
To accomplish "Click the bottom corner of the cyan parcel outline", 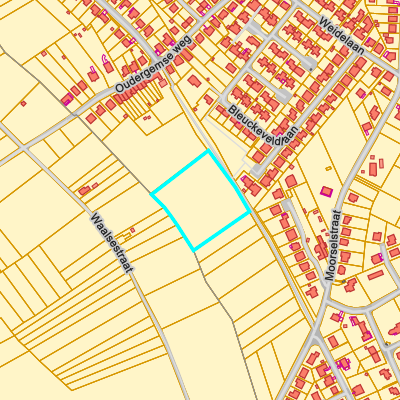I will tap(194, 250).
